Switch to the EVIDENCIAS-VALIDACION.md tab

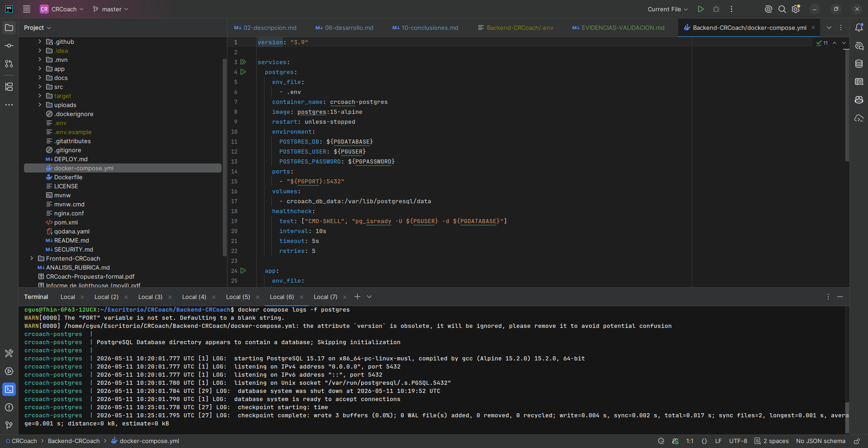[x=618, y=28]
